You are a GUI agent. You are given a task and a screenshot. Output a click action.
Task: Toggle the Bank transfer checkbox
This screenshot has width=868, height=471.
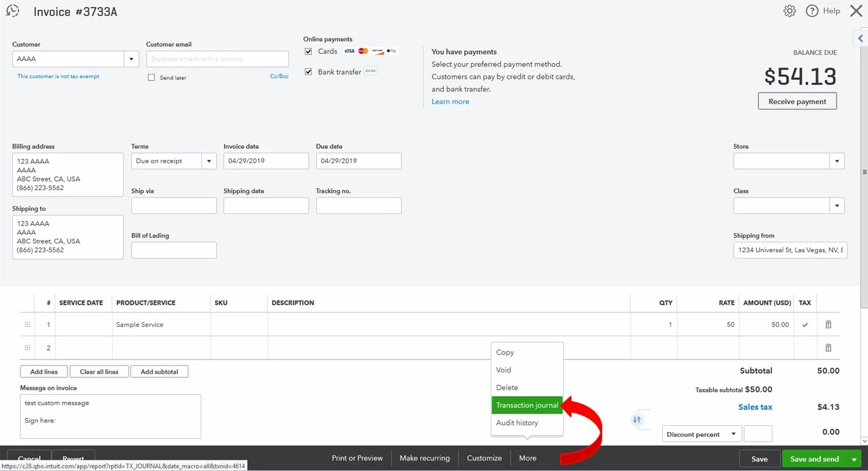308,72
